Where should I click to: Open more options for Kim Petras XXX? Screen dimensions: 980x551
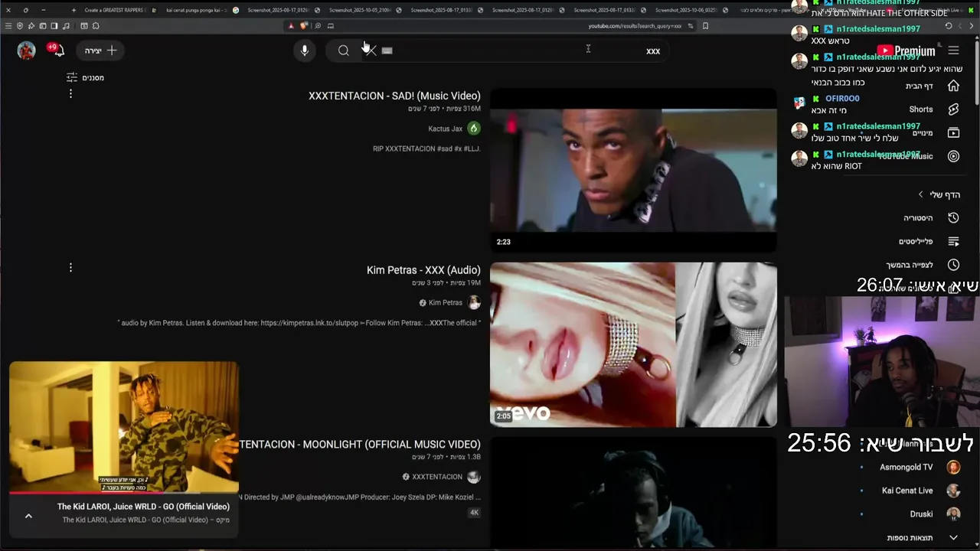click(x=70, y=268)
